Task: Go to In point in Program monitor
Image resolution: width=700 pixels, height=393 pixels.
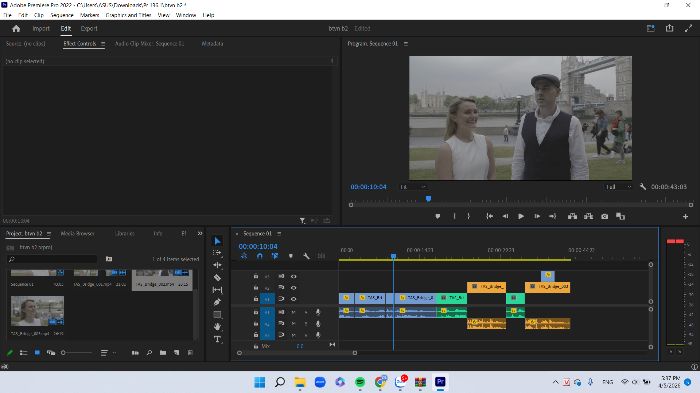Action: [x=490, y=216]
